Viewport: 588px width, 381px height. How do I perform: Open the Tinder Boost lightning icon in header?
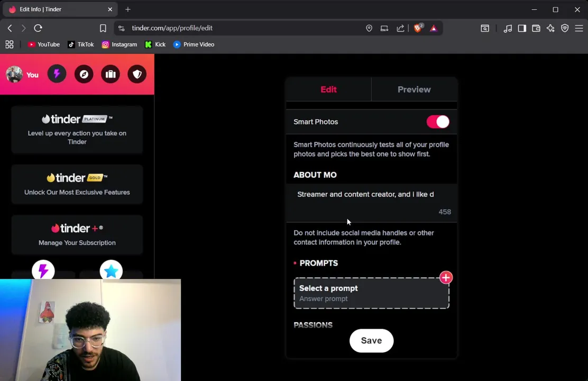(57, 74)
